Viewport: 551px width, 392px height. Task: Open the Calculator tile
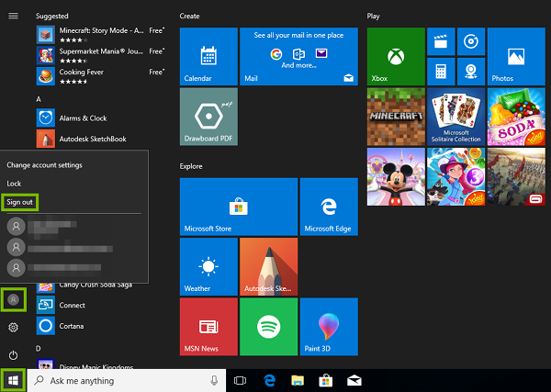click(441, 72)
